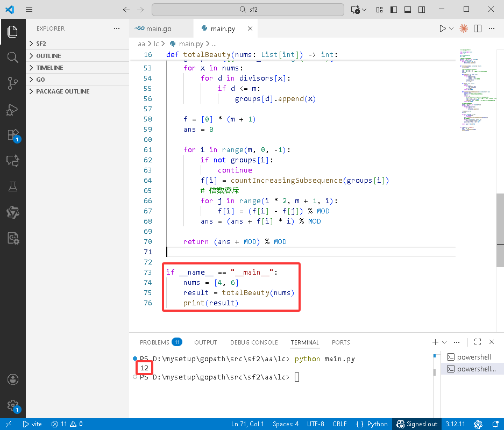Toggle the Primary Side Bar layout button

click(393, 10)
